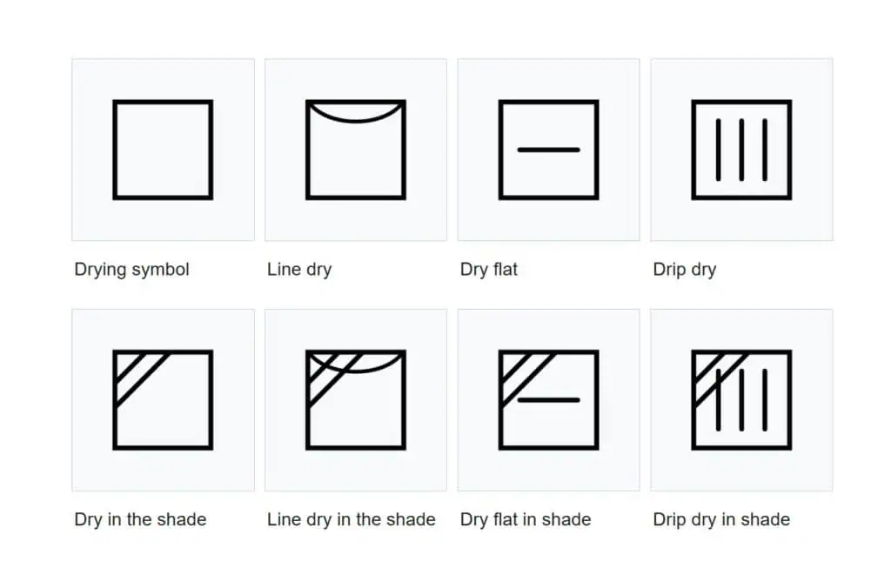
Task: Select the Line dry in the shade icon
Action: point(356,400)
